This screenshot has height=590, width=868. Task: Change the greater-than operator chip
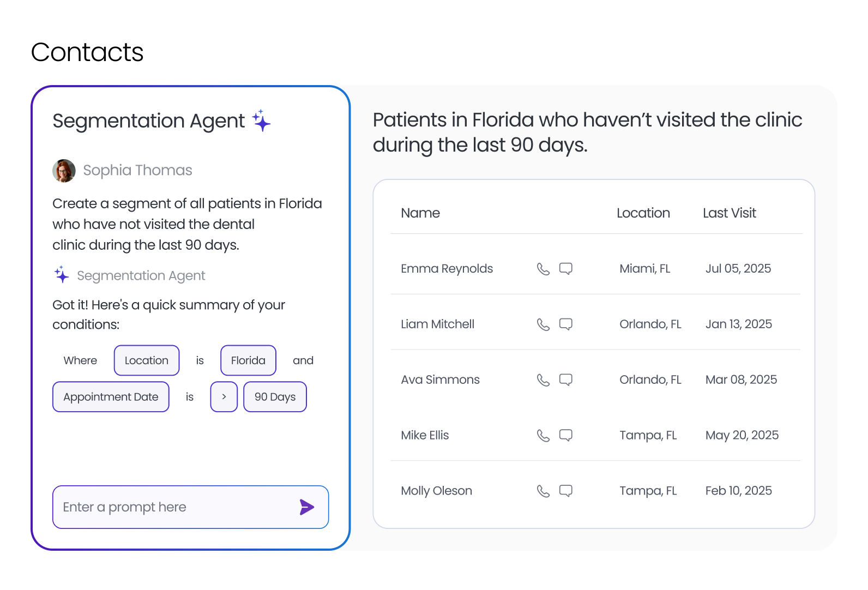[x=224, y=397]
